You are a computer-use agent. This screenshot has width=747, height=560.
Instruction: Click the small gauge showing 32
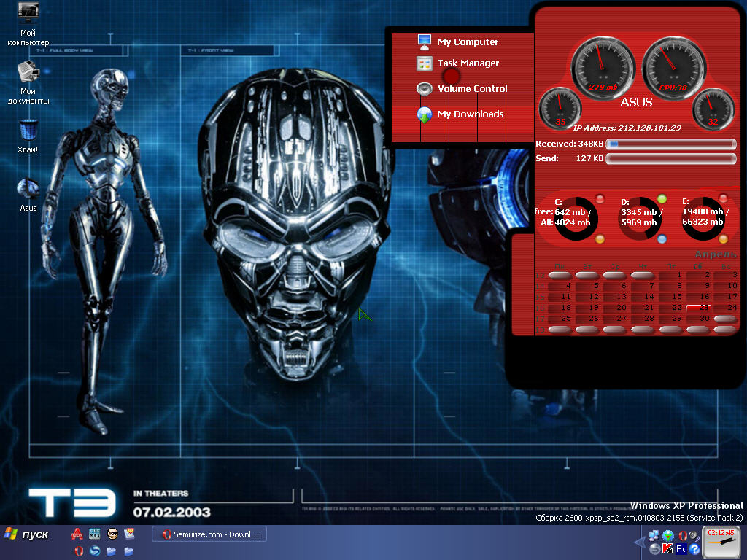click(713, 109)
